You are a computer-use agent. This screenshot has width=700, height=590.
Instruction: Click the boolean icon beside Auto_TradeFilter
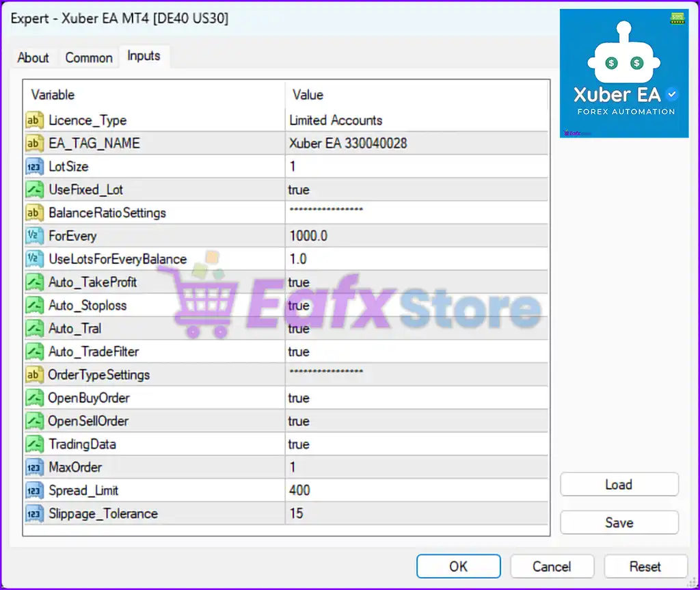pos(34,351)
